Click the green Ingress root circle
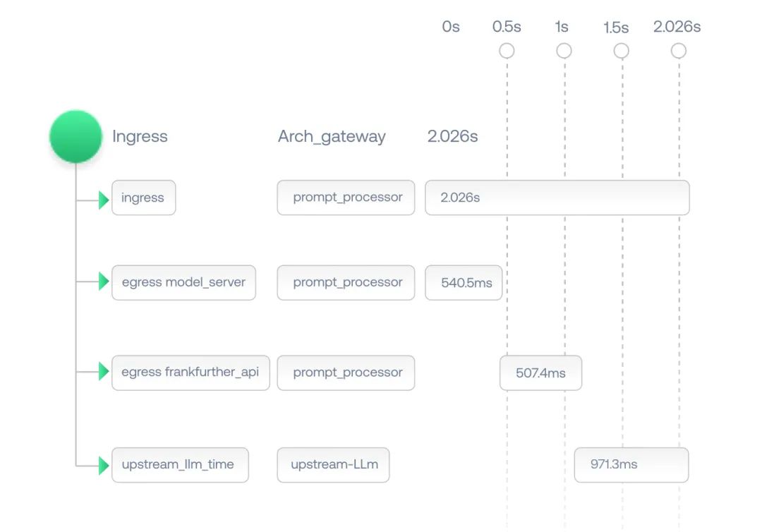Screen dimensions: 762x532 pos(75,136)
